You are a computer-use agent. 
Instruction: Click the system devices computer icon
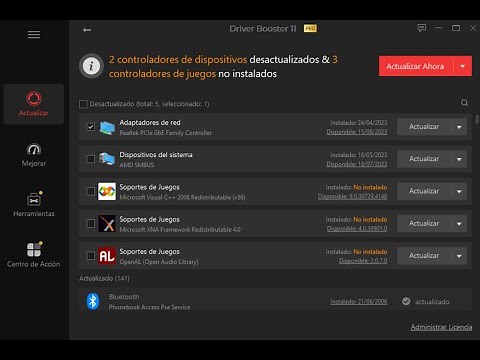pyautogui.click(x=107, y=159)
